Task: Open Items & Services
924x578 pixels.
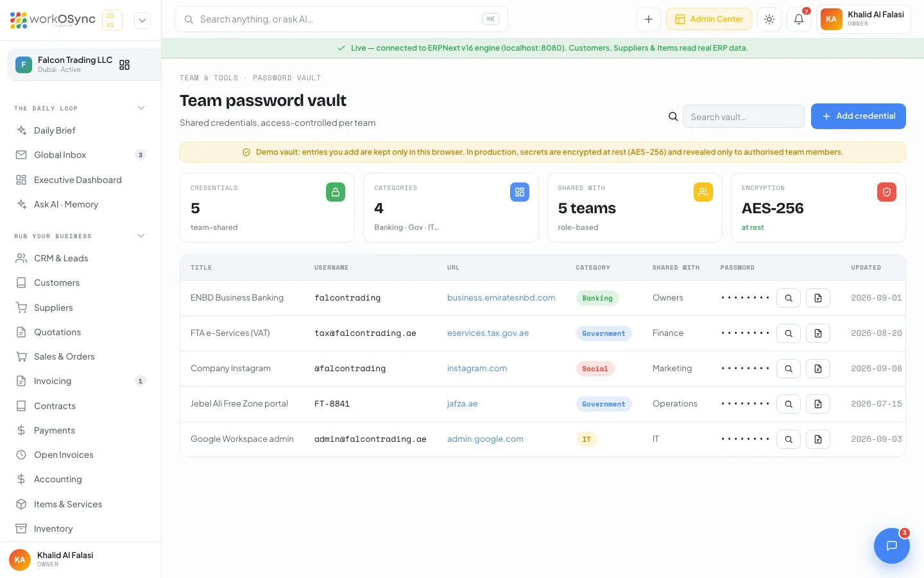Action: (x=81, y=504)
